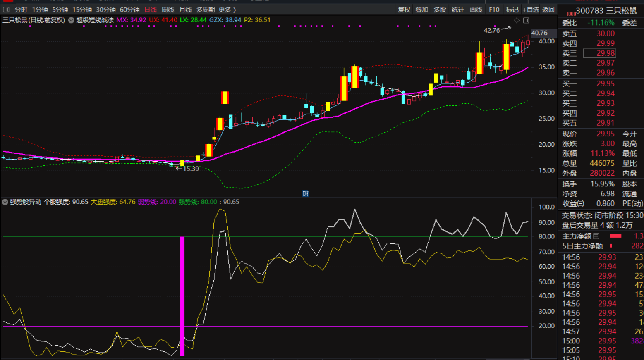Screen dimensions: 644x360
Task: Click the 主力净额 detail list icon
Action: coord(596,236)
